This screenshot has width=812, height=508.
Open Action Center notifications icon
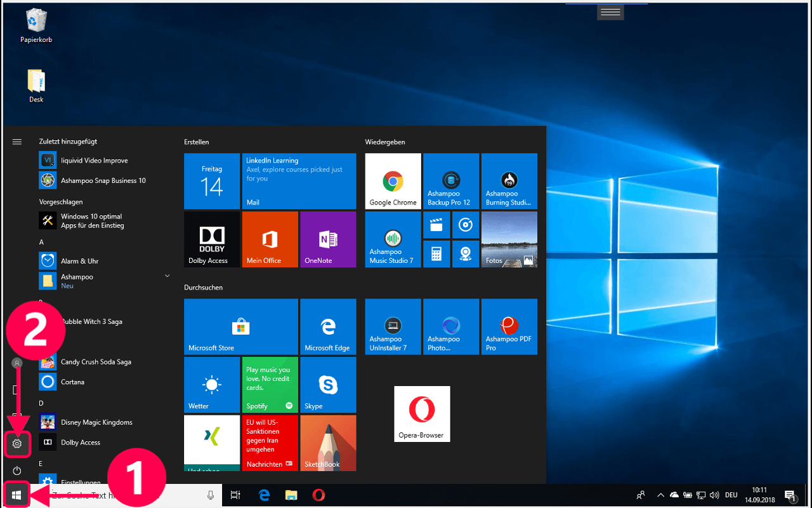(x=790, y=495)
